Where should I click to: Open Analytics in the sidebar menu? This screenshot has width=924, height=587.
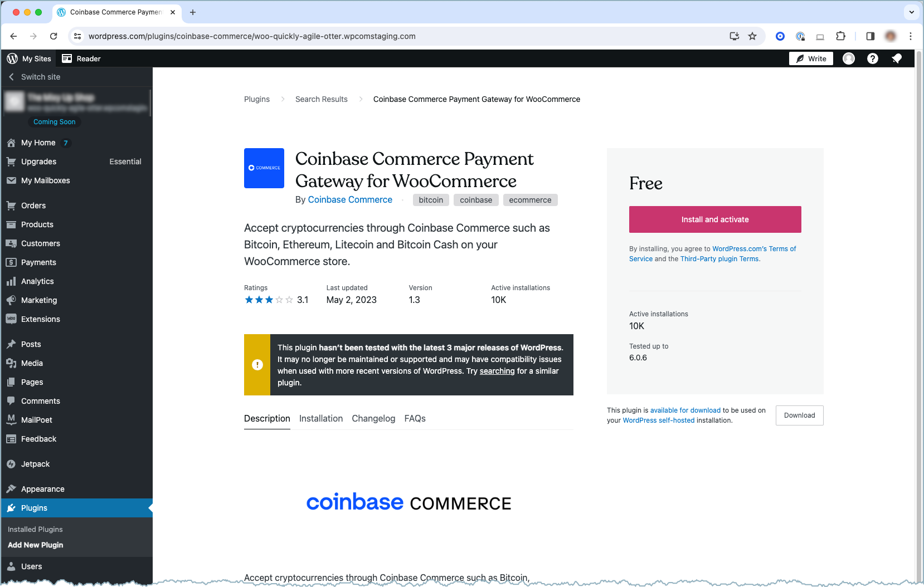[37, 281]
